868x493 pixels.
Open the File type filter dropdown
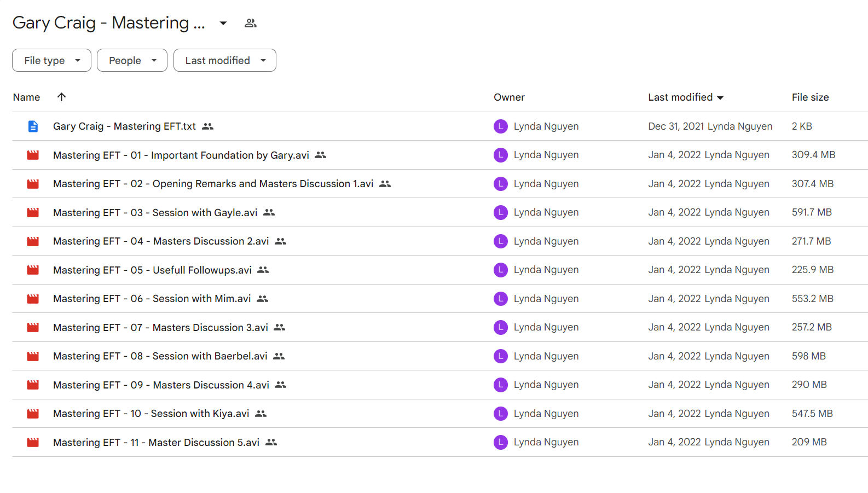pyautogui.click(x=51, y=60)
